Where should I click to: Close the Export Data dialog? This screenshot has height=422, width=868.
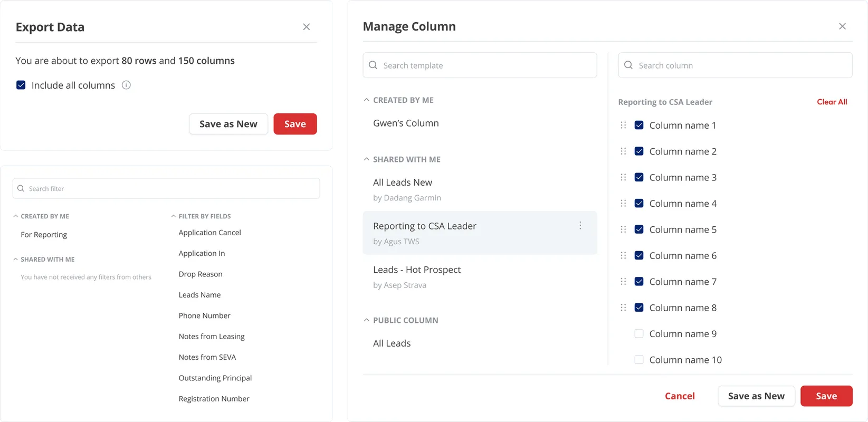307,27
